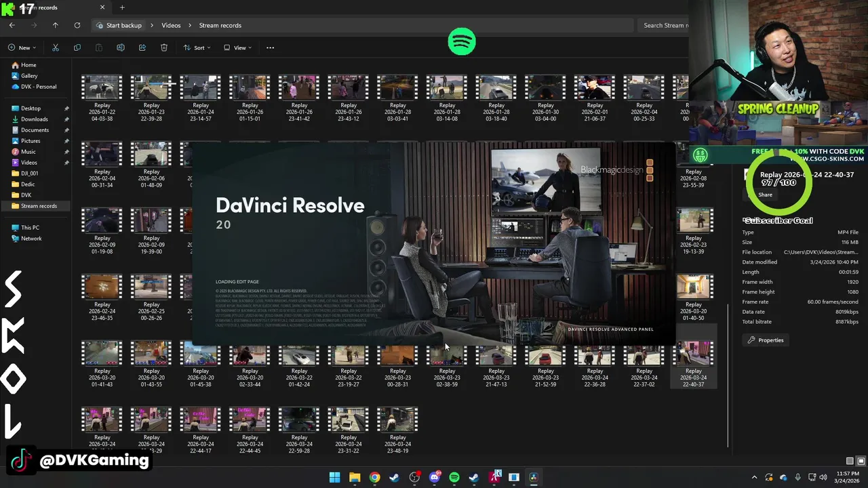Open Spotify from the taskbar
Viewport: 868px width, 488px height.
(454, 477)
